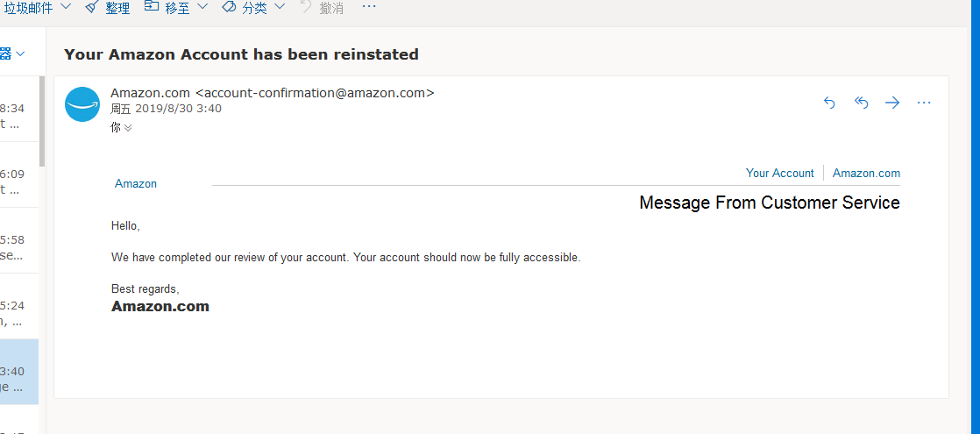This screenshot has width=980, height=434.
Task: Open the Your Account link
Action: (x=779, y=174)
